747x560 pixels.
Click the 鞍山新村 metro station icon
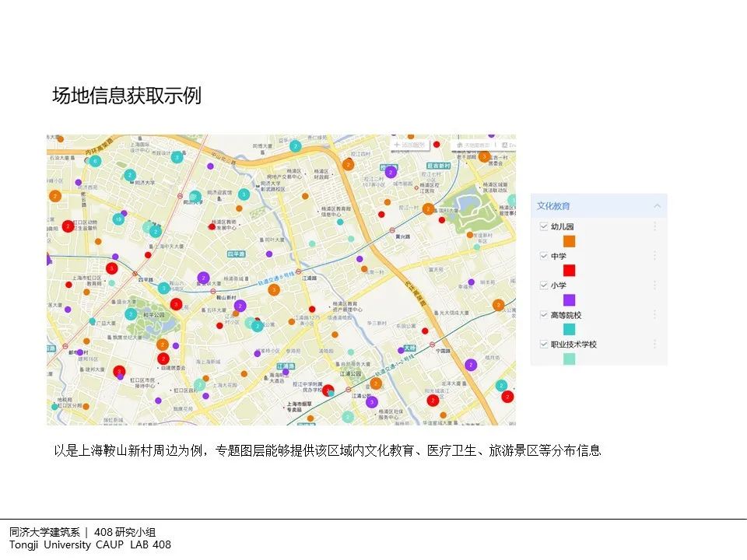(x=213, y=291)
